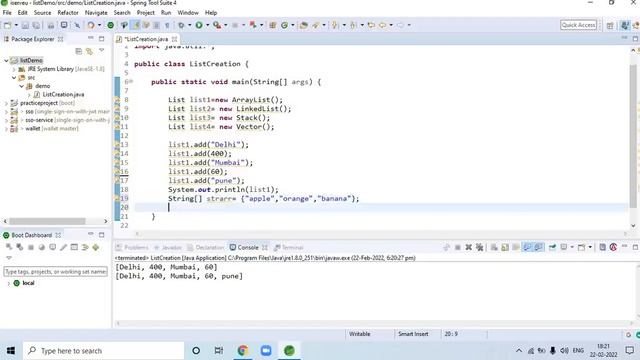
Task: Toggle Show Console on Standard Out change
Action: click(x=527, y=247)
